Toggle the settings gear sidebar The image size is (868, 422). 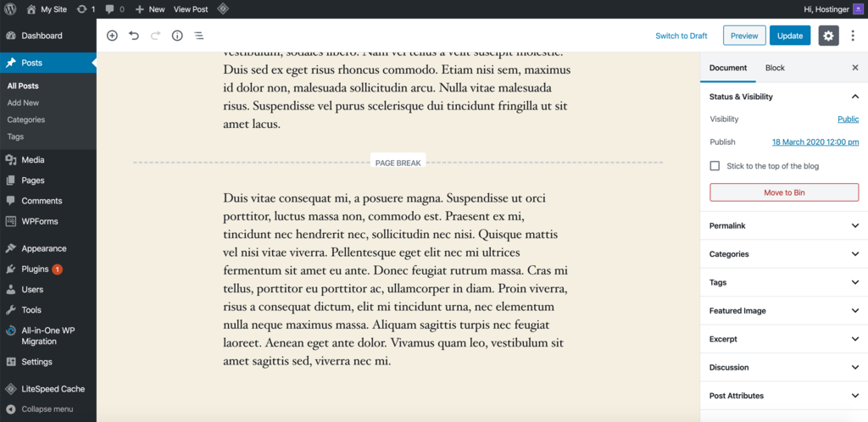(x=828, y=36)
